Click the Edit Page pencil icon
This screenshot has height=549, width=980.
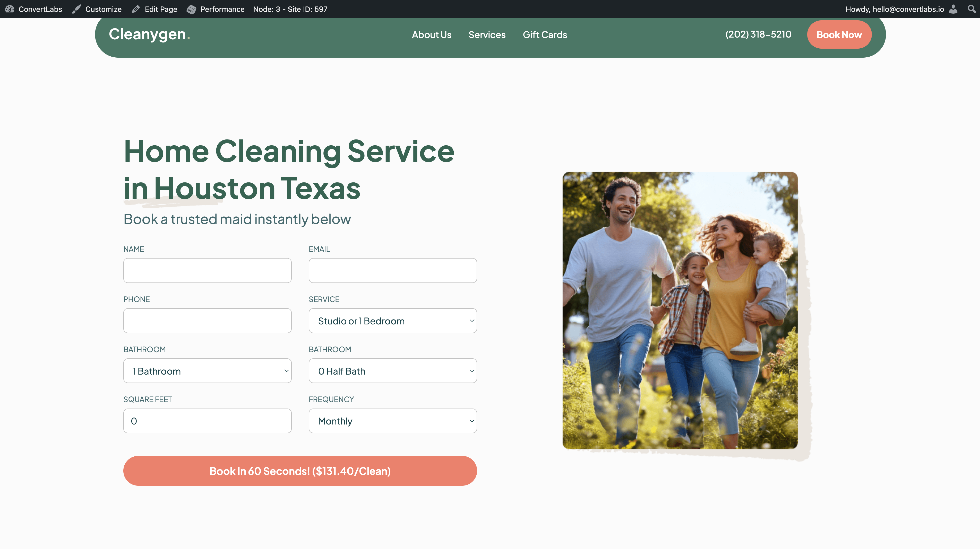(136, 9)
